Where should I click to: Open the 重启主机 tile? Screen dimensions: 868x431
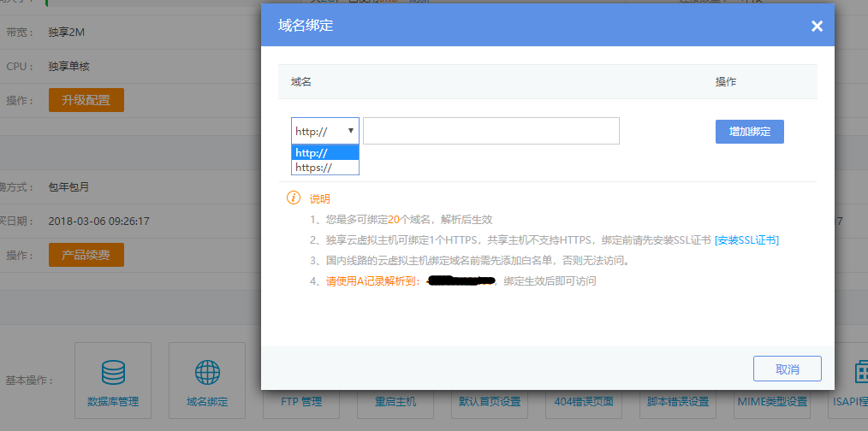tap(395, 401)
